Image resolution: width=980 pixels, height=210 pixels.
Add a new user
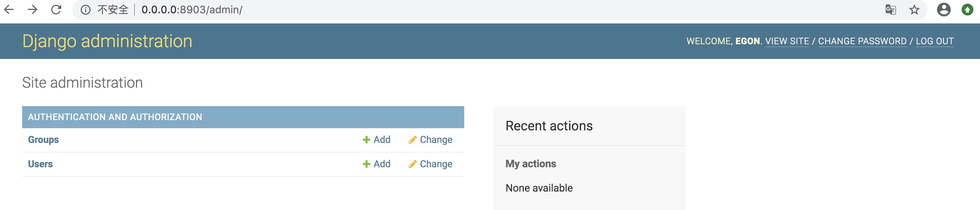point(377,164)
